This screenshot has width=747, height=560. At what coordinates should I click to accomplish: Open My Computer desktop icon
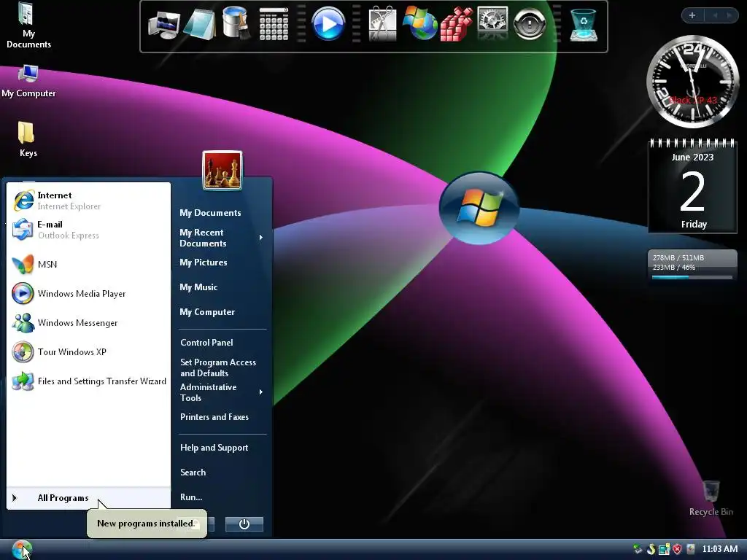[28, 82]
